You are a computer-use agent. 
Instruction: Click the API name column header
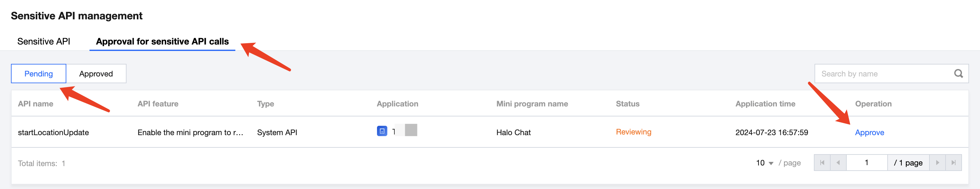point(35,104)
